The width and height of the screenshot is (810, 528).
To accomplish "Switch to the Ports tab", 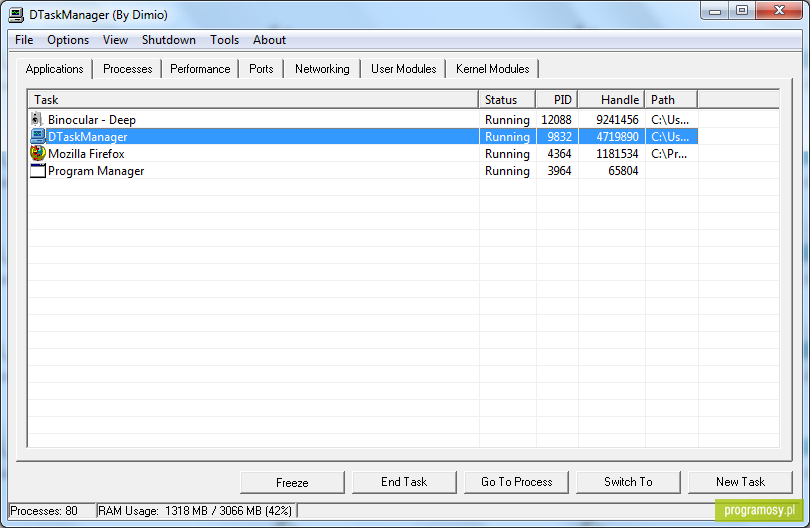I will tap(261, 69).
